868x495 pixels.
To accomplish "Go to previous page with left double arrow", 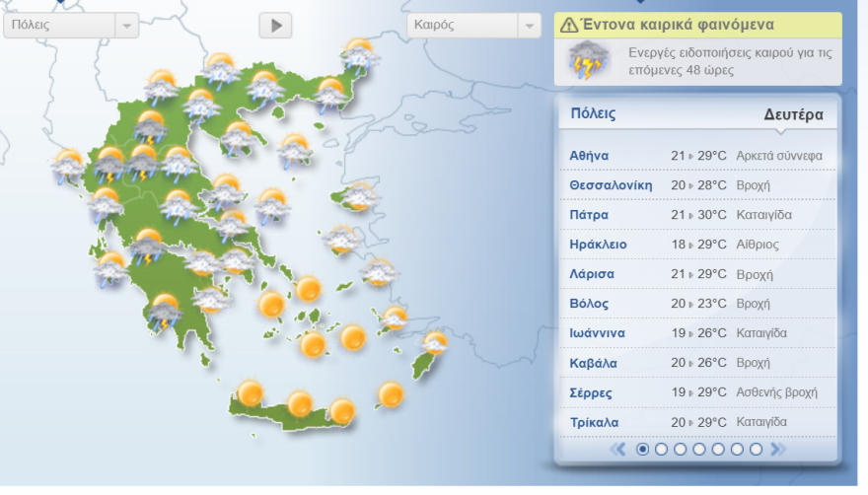I will pyautogui.click(x=619, y=450).
